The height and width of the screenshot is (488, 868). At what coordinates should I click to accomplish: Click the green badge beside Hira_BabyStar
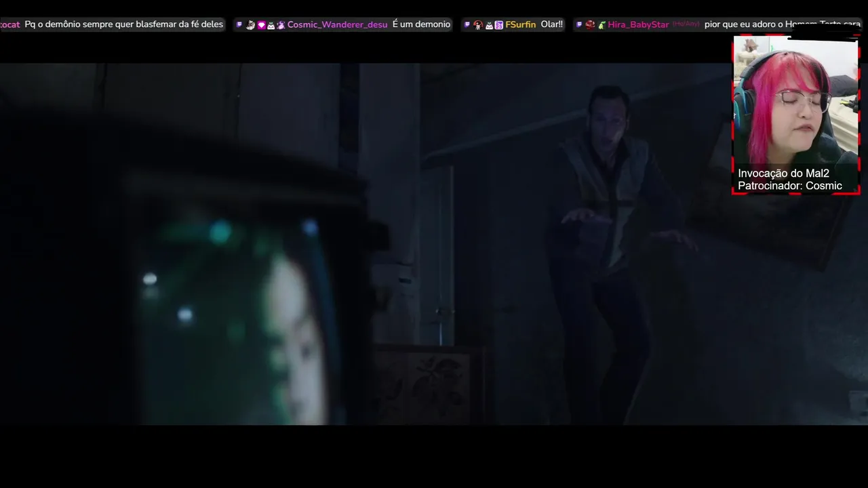coord(601,25)
